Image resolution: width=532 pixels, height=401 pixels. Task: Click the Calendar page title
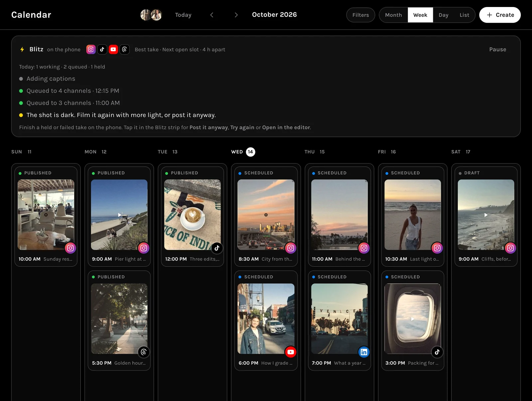31,15
